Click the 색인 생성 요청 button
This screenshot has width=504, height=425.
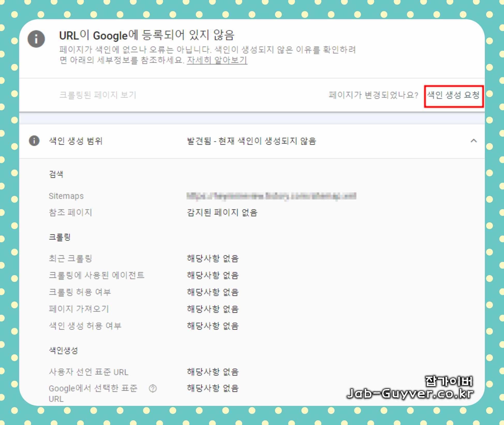tap(454, 95)
